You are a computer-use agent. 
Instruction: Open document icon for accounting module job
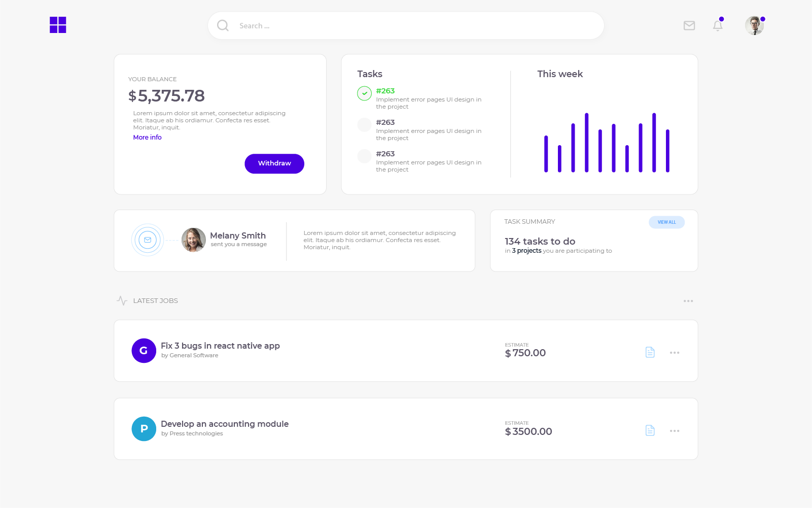[x=650, y=430]
